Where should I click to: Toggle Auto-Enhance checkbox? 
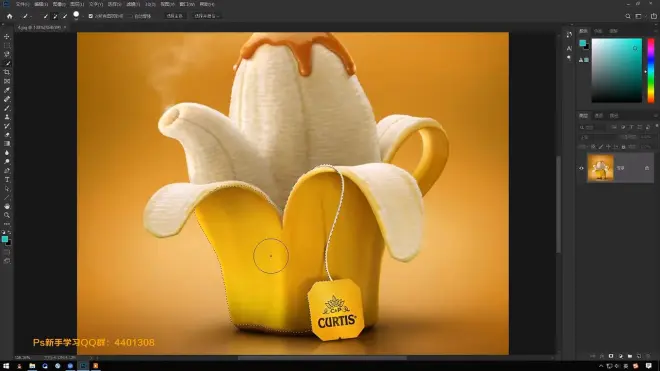tap(130, 16)
